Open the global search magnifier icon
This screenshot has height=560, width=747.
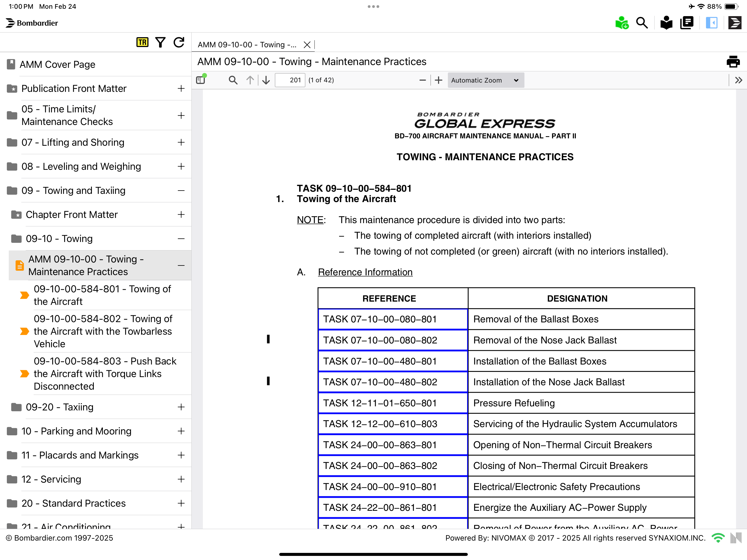tap(642, 23)
